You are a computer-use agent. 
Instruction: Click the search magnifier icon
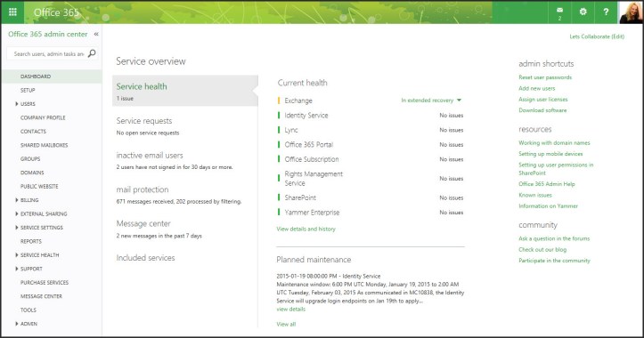(x=92, y=53)
